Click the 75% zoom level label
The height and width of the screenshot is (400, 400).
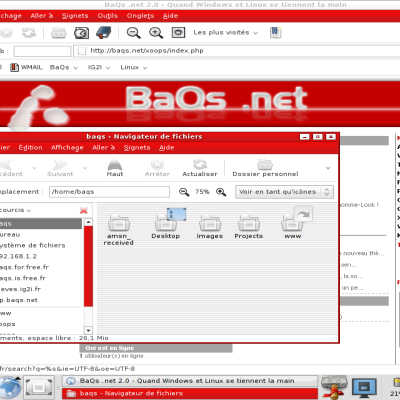[202, 192]
